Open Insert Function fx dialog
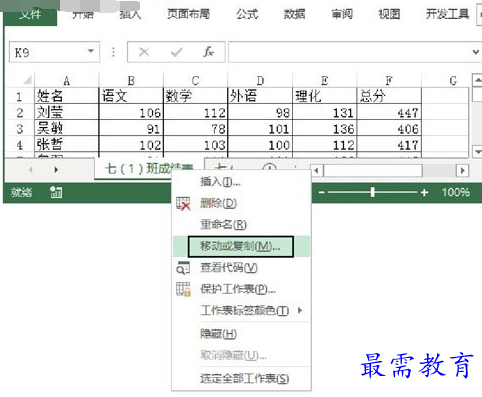This screenshot has height=397, width=482. [x=208, y=52]
